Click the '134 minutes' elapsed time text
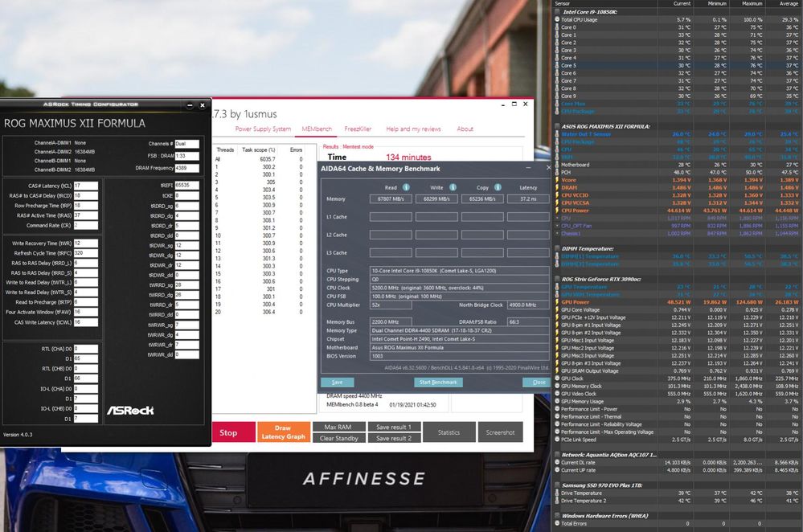The image size is (803, 532). (x=408, y=158)
